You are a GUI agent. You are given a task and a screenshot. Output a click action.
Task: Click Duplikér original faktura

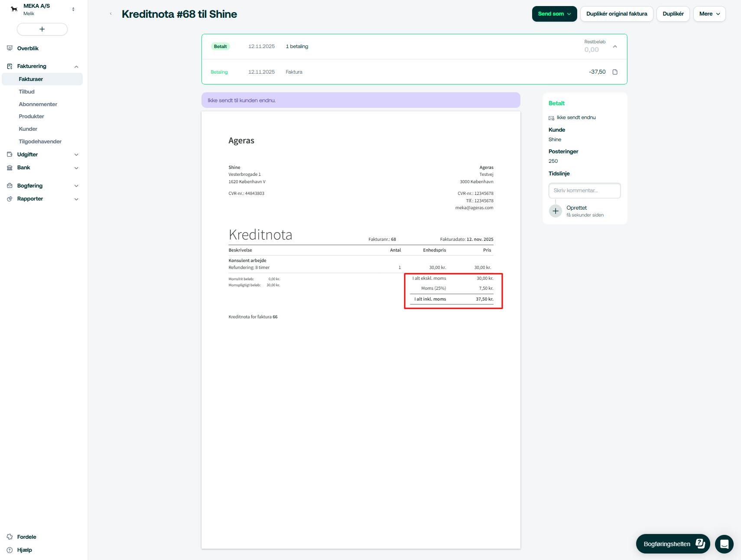(x=617, y=14)
